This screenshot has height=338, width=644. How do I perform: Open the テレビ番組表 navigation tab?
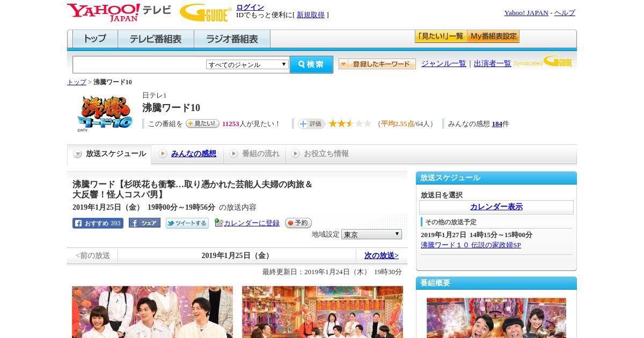pos(156,39)
